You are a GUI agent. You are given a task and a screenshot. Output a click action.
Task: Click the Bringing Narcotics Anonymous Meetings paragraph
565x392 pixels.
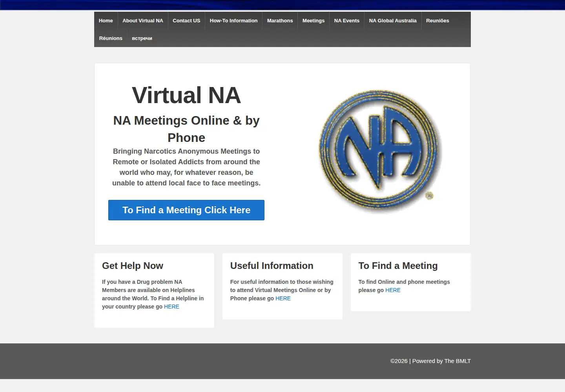(186, 167)
